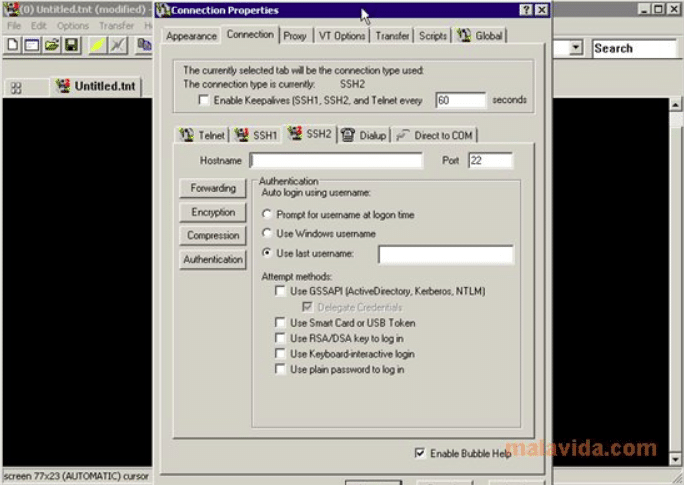Open the toolbar dropdown arrow near Search
Image resolution: width=684 pixels, height=485 pixels.
pos(576,48)
